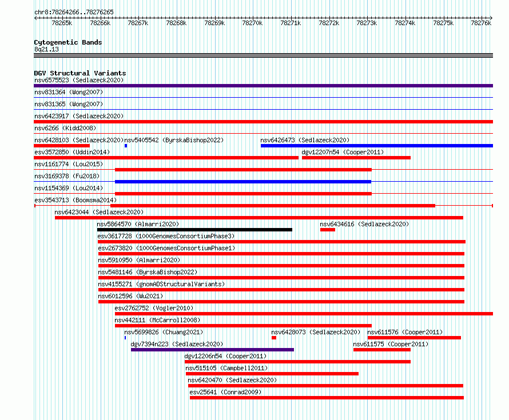
Task: Click the gray 8q21.13 cytogenetic band
Action: point(263,55)
